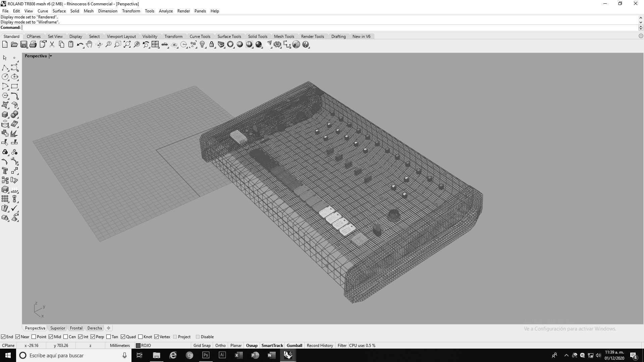Click the Copy icon in toolbar
The height and width of the screenshot is (362, 644).
(x=61, y=45)
